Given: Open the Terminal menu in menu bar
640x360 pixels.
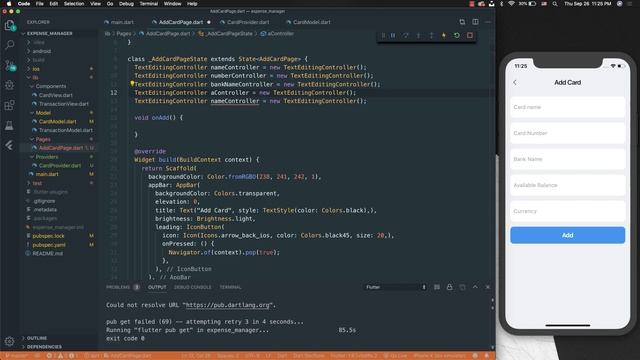Looking at the screenshot, I should tap(149, 4).
